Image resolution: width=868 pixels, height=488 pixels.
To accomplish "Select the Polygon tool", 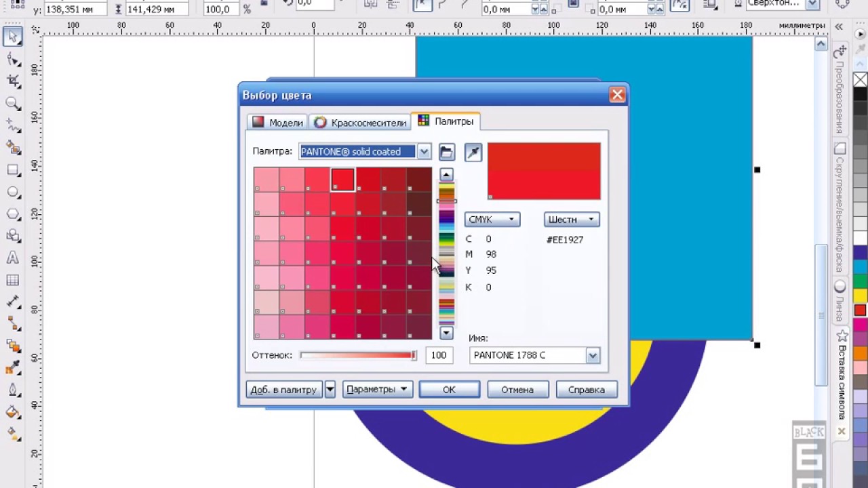I will pyautogui.click(x=12, y=214).
